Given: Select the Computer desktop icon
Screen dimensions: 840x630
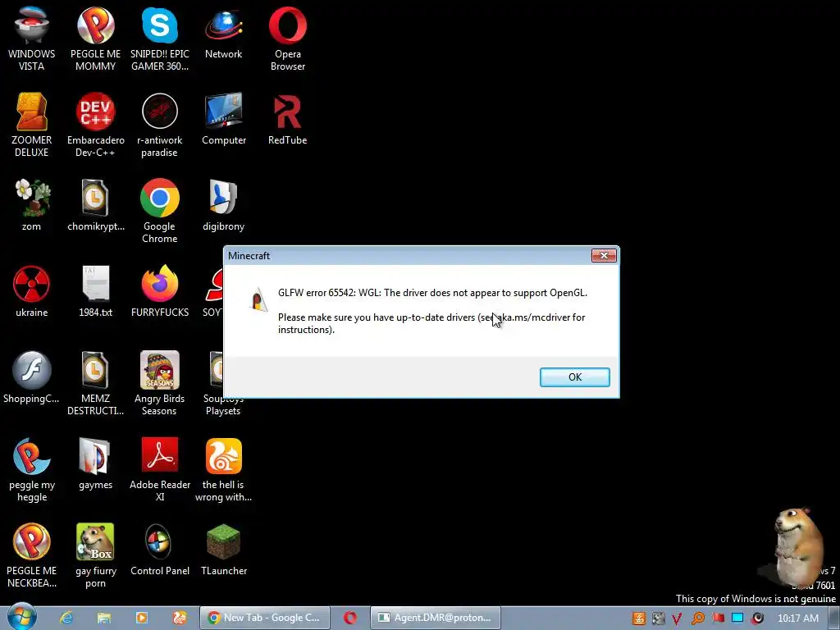Looking at the screenshot, I should pyautogui.click(x=224, y=119).
